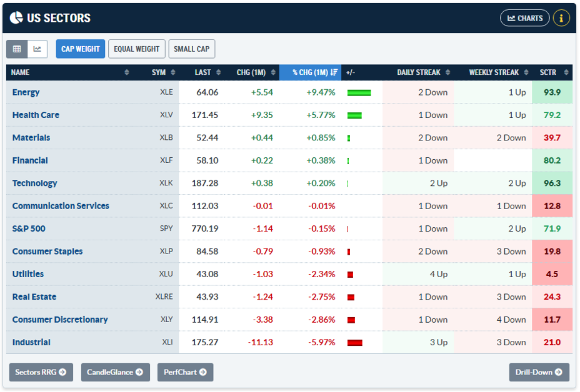Click the 4.5 SCTR value
Screen dimensions: 580x392
click(552, 274)
